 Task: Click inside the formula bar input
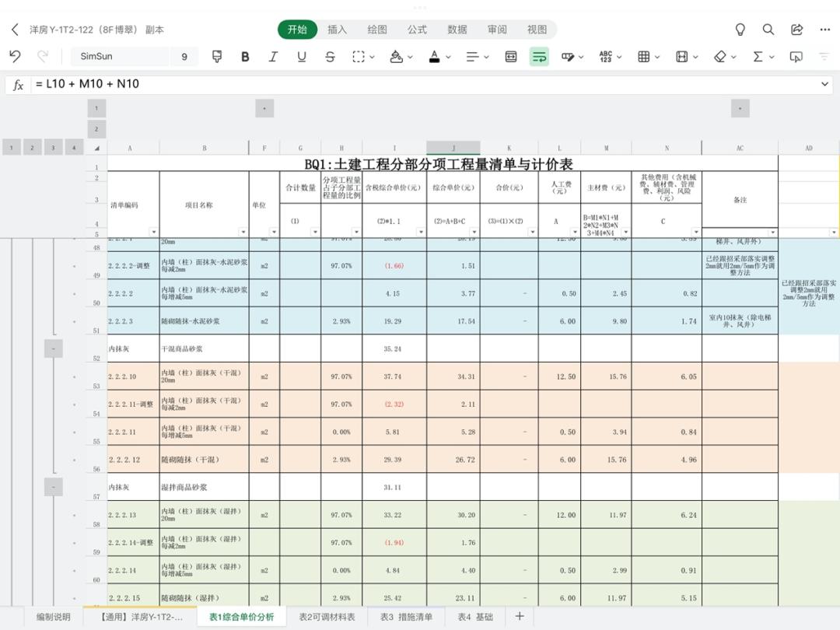click(233, 85)
